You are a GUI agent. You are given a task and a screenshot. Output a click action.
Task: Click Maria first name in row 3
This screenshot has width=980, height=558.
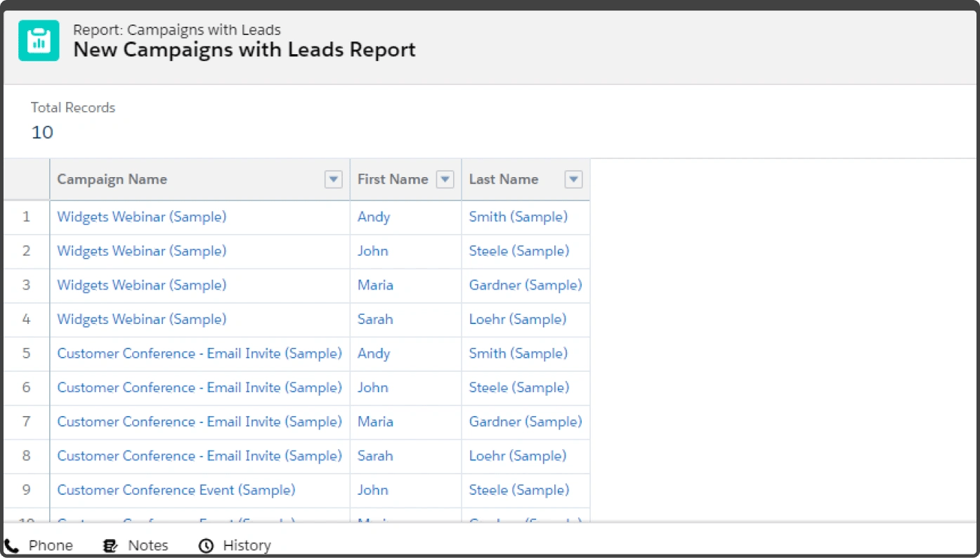coord(375,285)
